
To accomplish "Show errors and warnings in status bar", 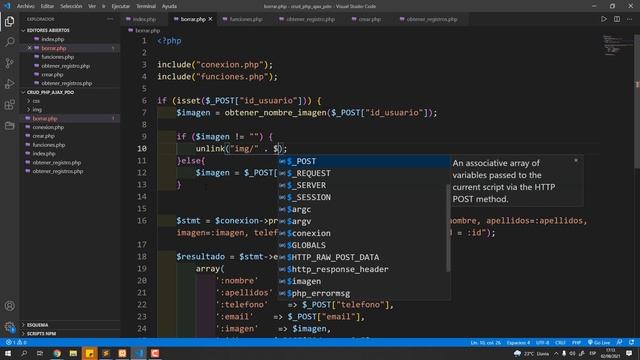I will [x=16, y=342].
